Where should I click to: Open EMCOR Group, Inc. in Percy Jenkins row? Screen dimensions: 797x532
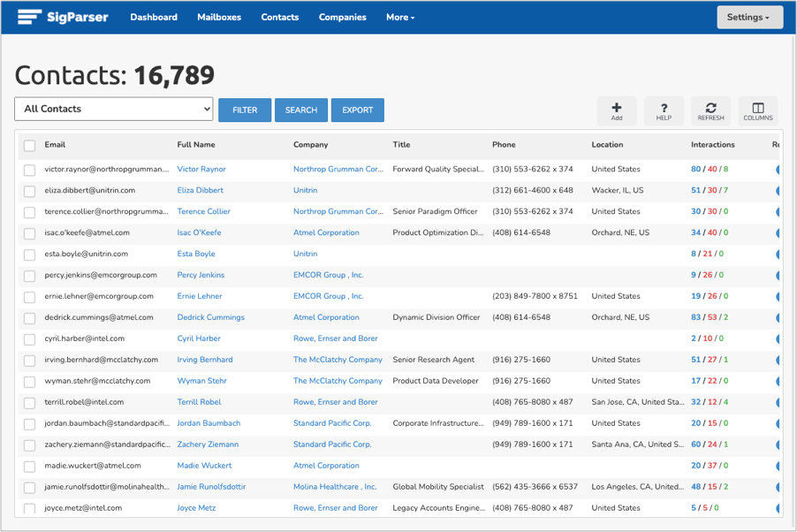point(328,275)
